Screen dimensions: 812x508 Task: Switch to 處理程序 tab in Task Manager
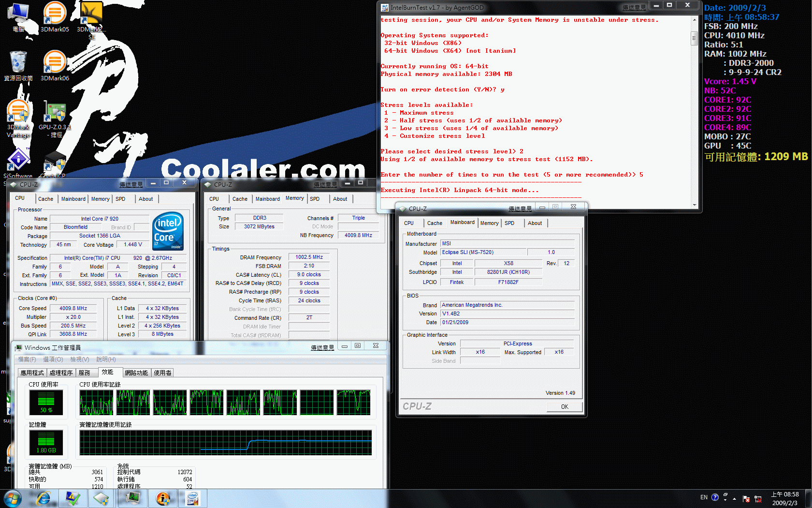click(61, 373)
